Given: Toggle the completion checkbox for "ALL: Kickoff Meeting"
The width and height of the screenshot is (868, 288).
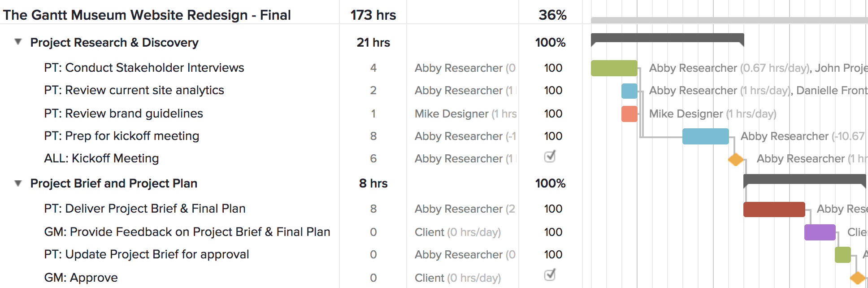Looking at the screenshot, I should [x=550, y=157].
